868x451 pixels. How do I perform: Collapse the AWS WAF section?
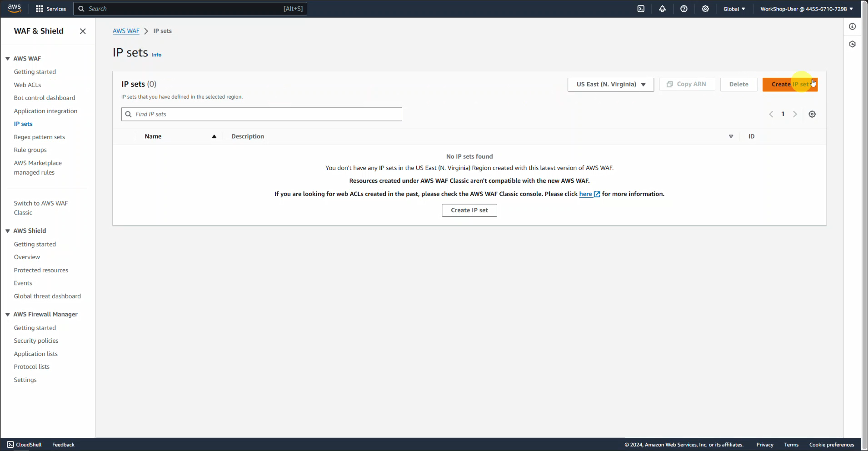pyautogui.click(x=8, y=59)
